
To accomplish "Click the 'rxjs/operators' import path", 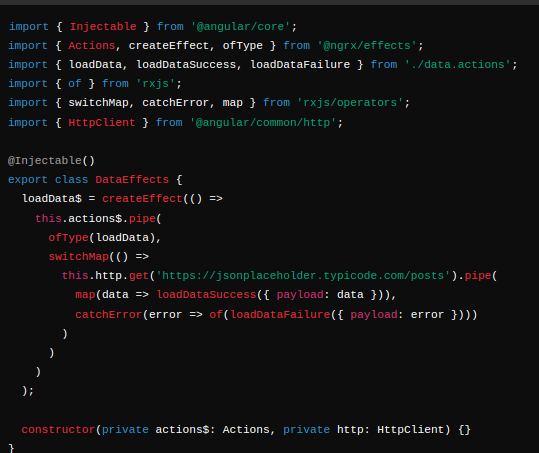I will (350, 103).
